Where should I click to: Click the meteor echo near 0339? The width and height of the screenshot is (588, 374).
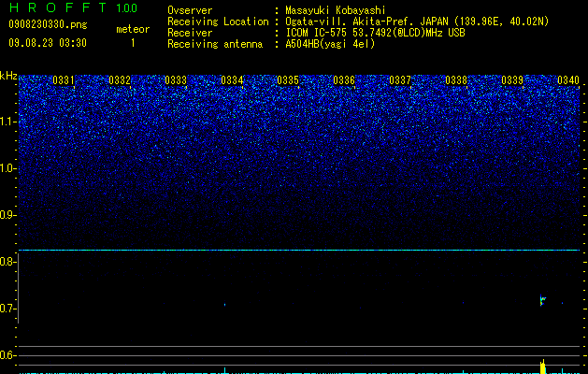click(542, 300)
